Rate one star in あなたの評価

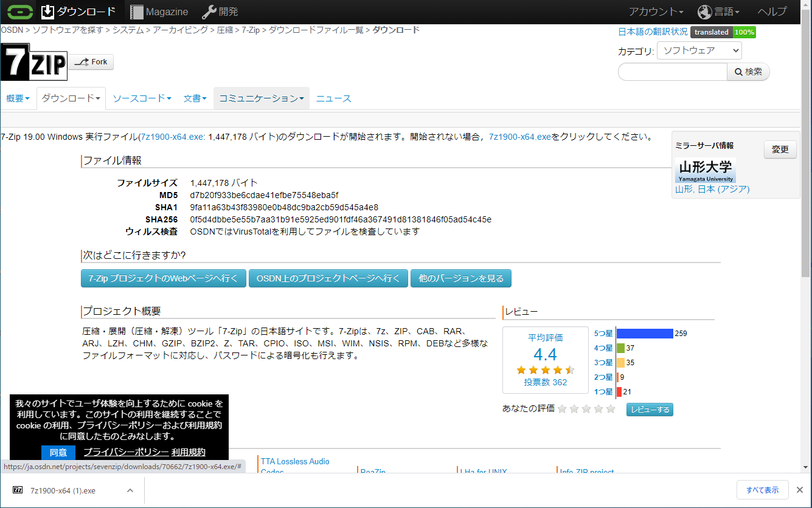click(x=562, y=409)
